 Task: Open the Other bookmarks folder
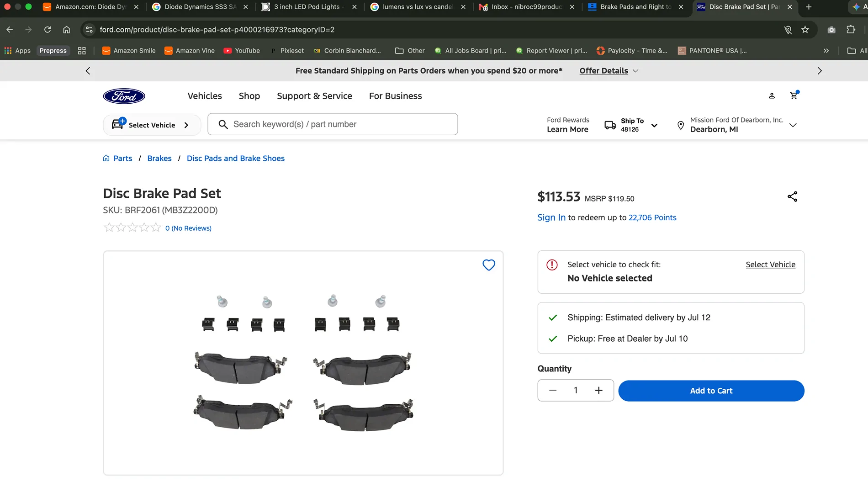click(x=410, y=51)
